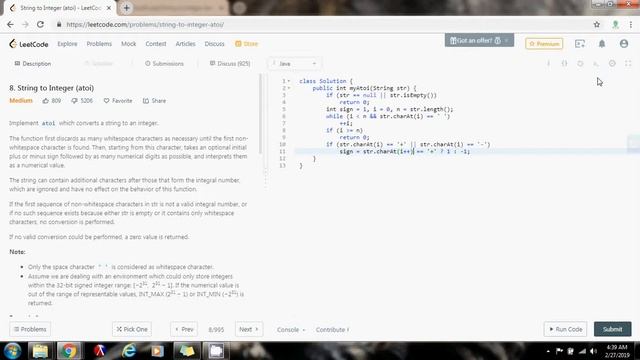Reset code to default icon
Image resolution: width=640 pixels, height=360 pixels.
(x=580, y=63)
